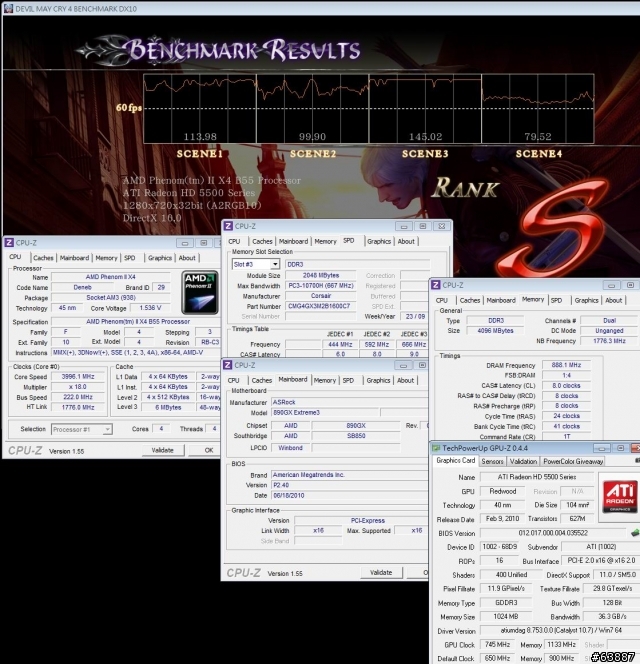This screenshot has width=640, height=665.
Task: Click the Bandwidth 36.3 GB/s value
Action: pyautogui.click(x=611, y=617)
